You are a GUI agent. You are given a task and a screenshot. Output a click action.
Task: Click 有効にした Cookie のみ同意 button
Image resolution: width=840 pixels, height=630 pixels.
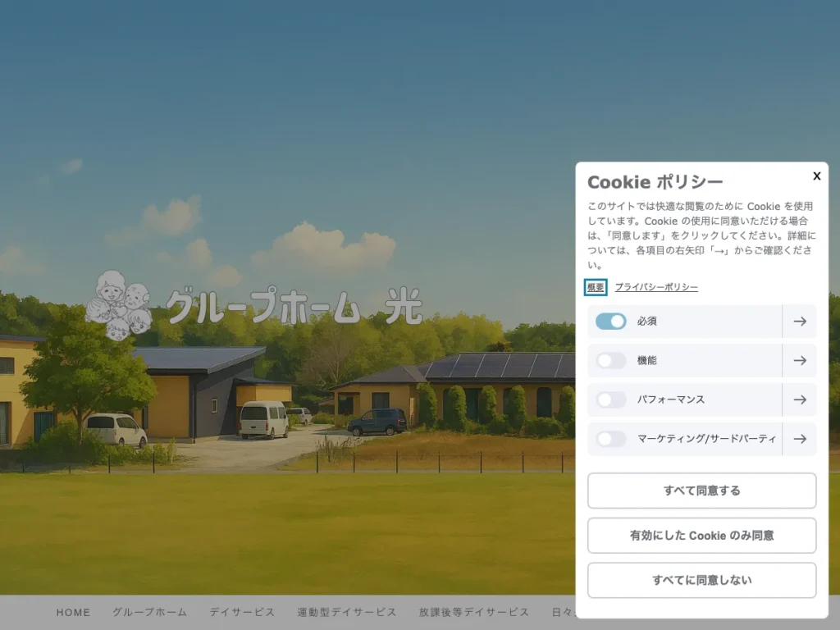pos(702,535)
